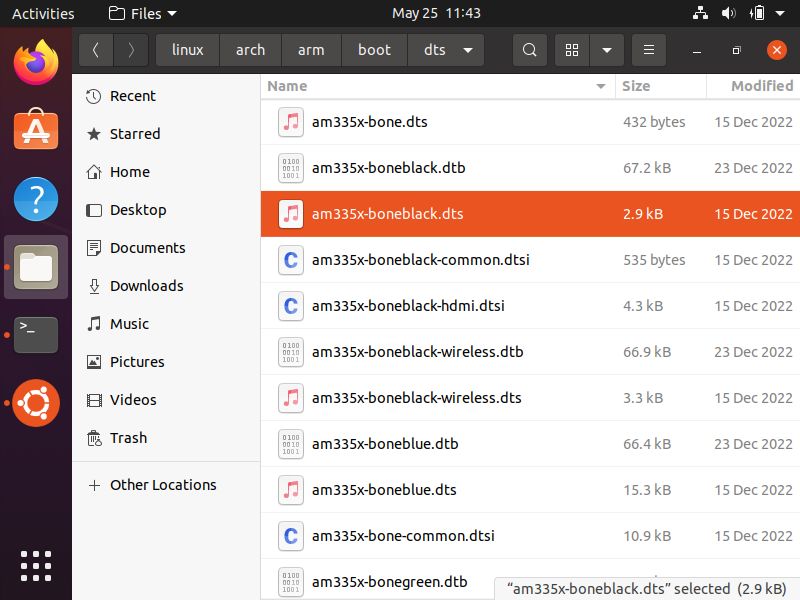Open Downloads in the sidebar

(166, 286)
